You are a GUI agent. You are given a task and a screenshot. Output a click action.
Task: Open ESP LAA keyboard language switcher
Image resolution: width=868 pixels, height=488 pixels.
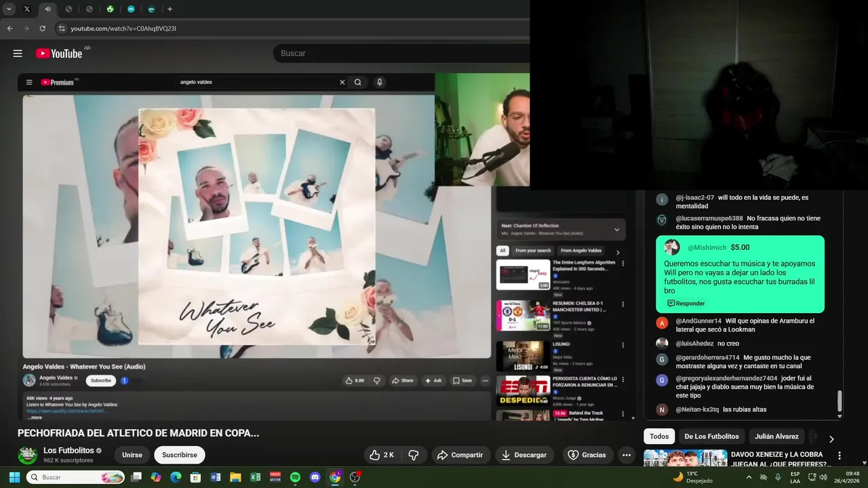(795, 477)
